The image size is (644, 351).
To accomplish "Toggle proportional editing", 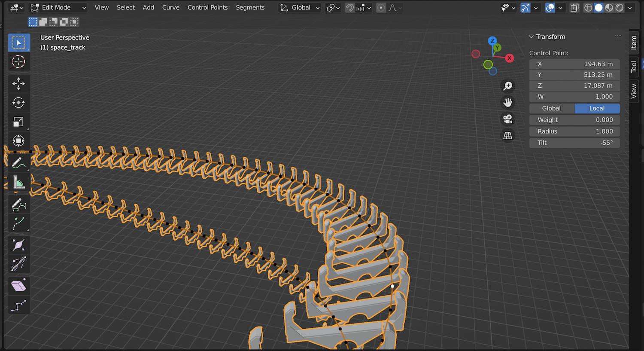I will pyautogui.click(x=381, y=8).
